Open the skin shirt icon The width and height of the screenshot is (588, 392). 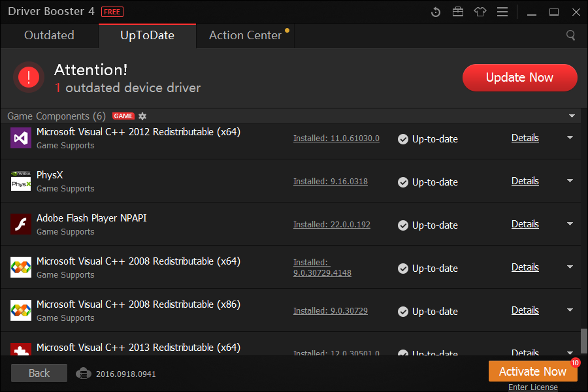pos(480,12)
